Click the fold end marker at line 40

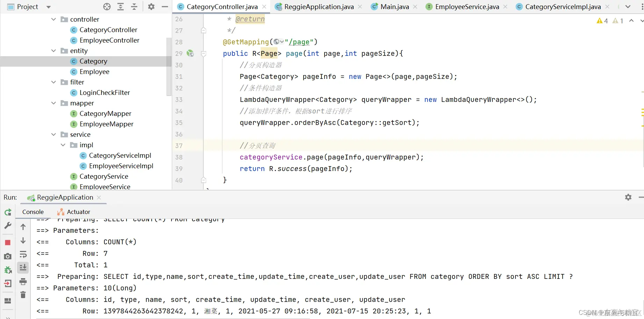[x=203, y=180]
